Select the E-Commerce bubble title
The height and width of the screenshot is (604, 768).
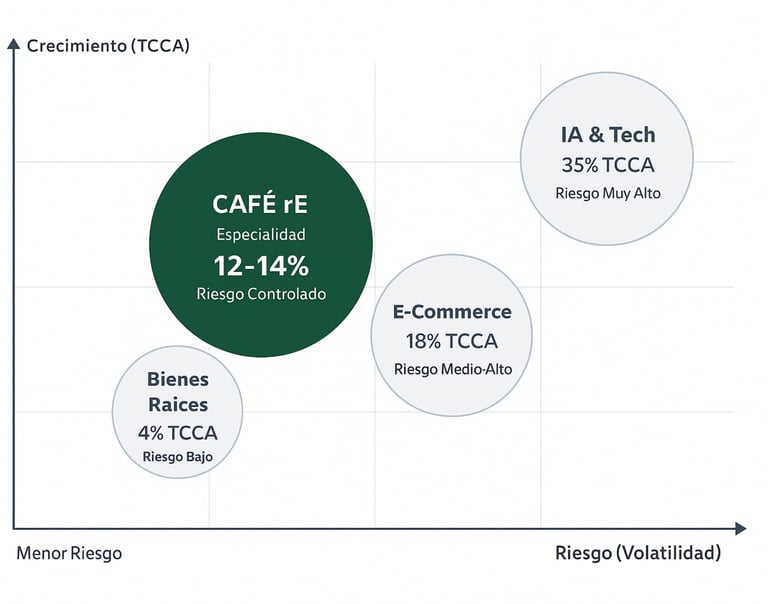click(452, 312)
